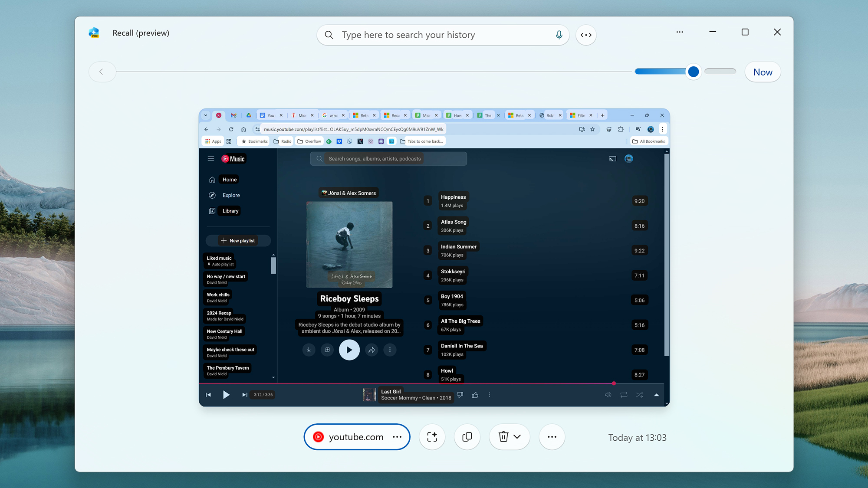
Task: Click the Search songs, albums, artists field
Action: coord(388,159)
